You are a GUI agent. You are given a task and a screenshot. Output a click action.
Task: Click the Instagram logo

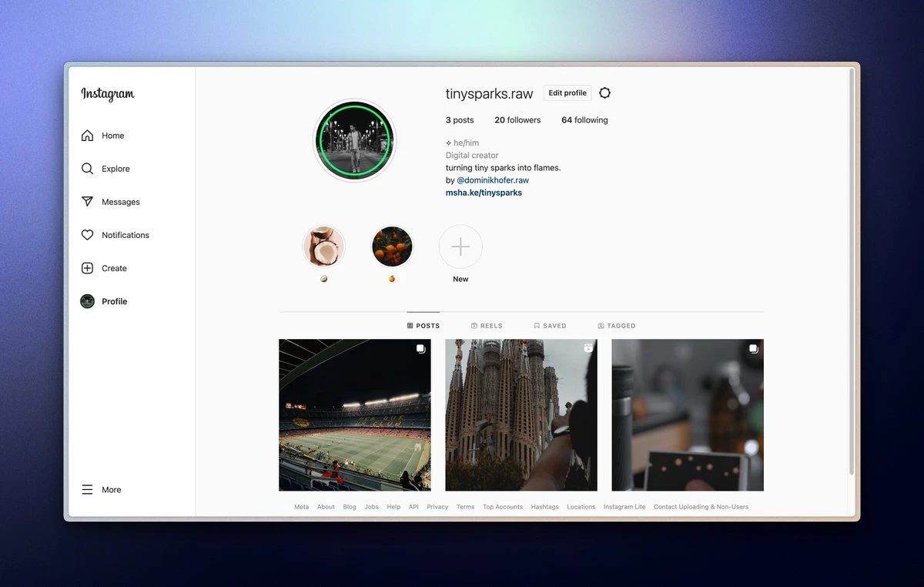tap(108, 94)
